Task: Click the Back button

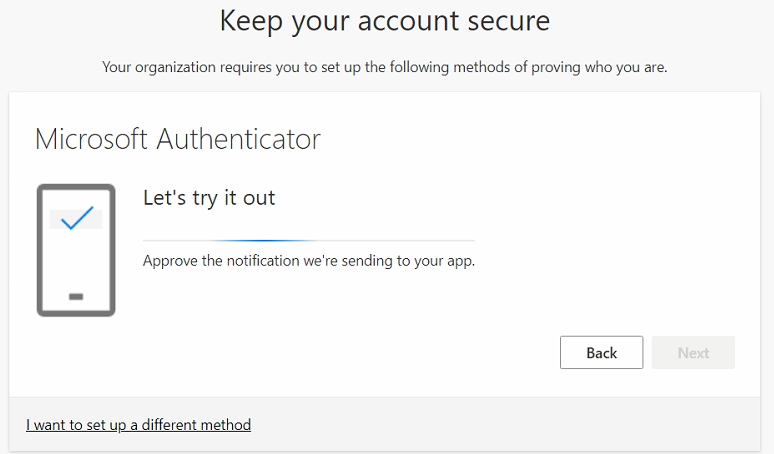Action: [601, 352]
